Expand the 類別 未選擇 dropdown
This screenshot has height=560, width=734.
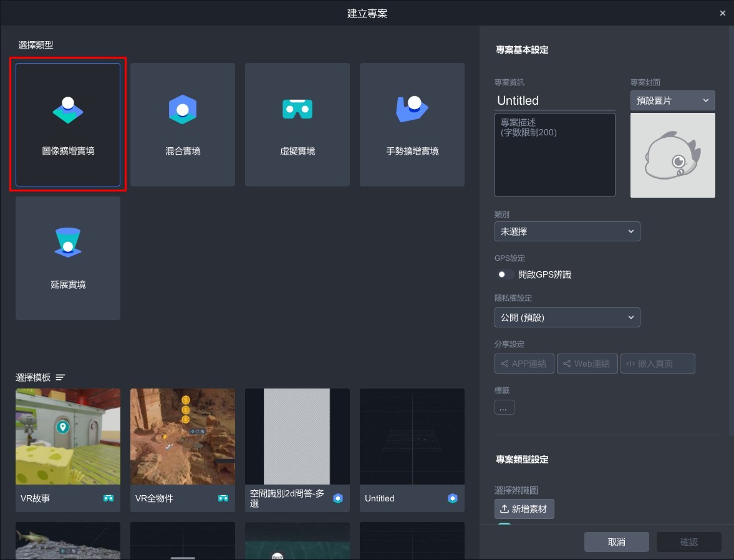(x=567, y=231)
